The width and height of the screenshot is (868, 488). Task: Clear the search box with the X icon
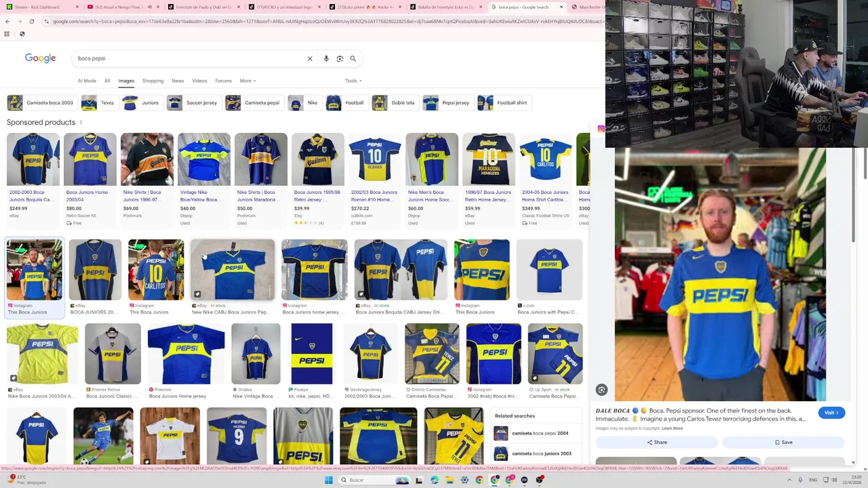[x=310, y=58]
